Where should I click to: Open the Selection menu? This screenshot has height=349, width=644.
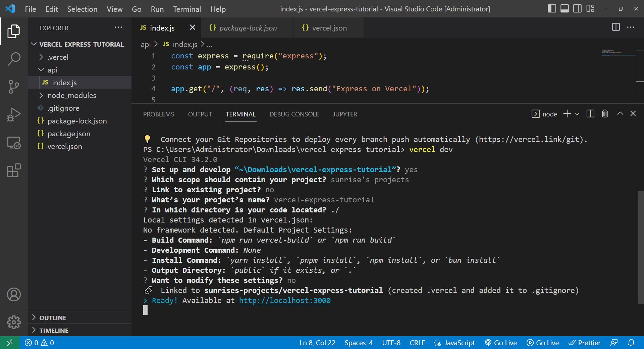[x=82, y=9]
